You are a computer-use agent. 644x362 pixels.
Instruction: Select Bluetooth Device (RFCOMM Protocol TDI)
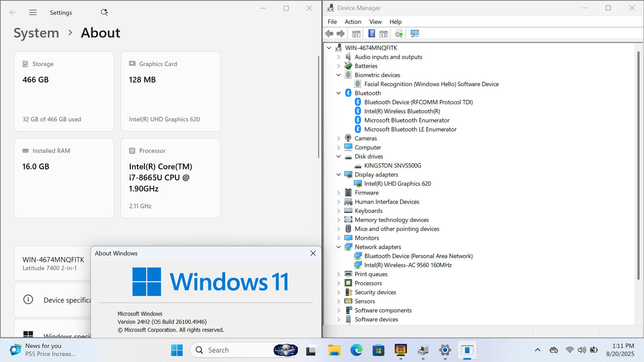(418, 102)
